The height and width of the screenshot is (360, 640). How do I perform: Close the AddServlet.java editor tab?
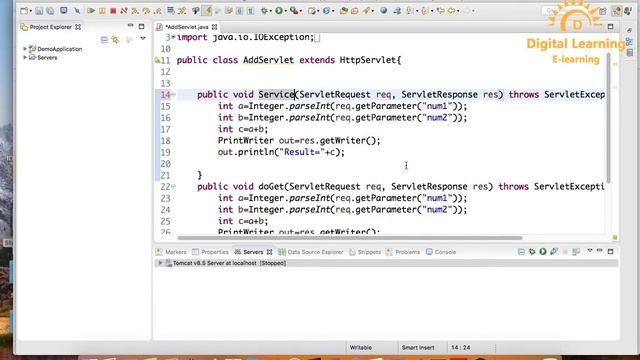(214, 27)
